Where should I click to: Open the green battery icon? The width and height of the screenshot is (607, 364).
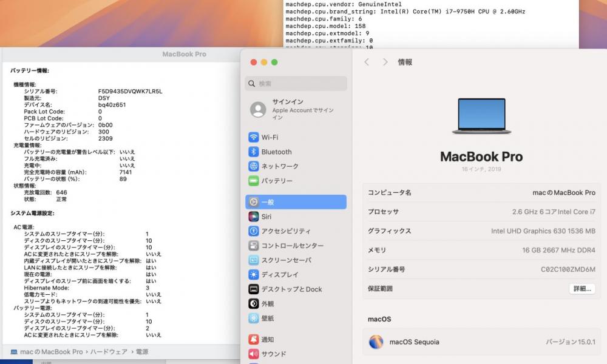click(x=254, y=181)
